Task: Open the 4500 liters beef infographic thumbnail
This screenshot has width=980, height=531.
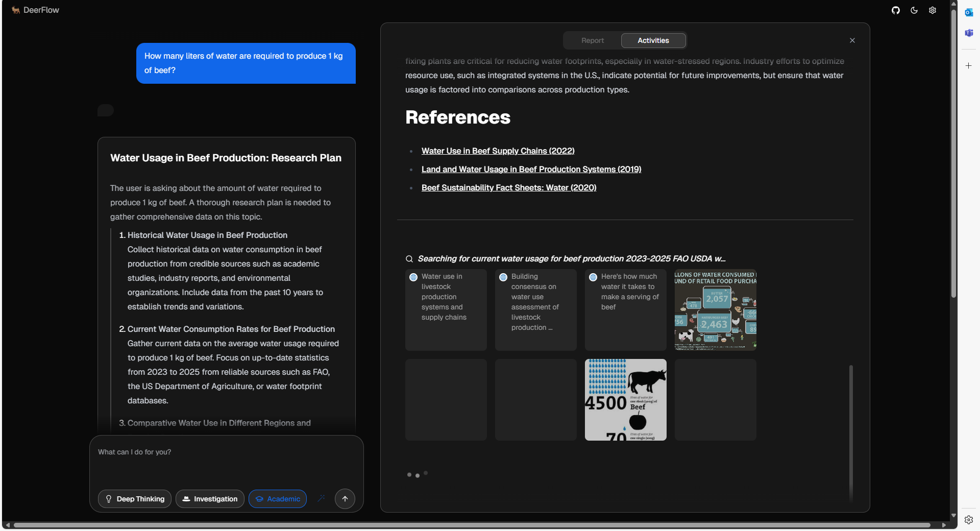Action: [626, 400]
